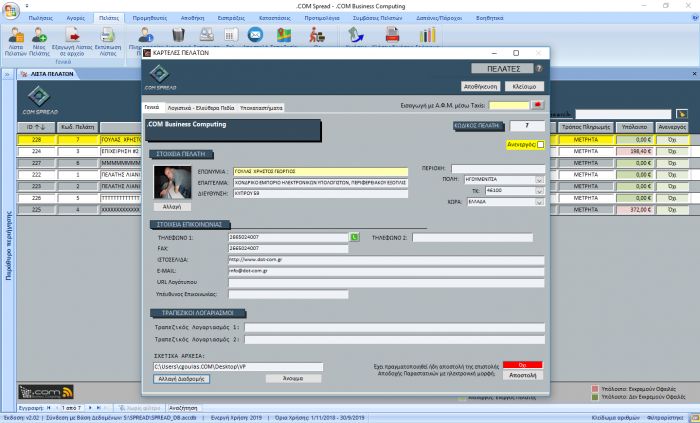Open the Εισπράξεις ribbon tab
The height and width of the screenshot is (423, 700).
pos(231,18)
